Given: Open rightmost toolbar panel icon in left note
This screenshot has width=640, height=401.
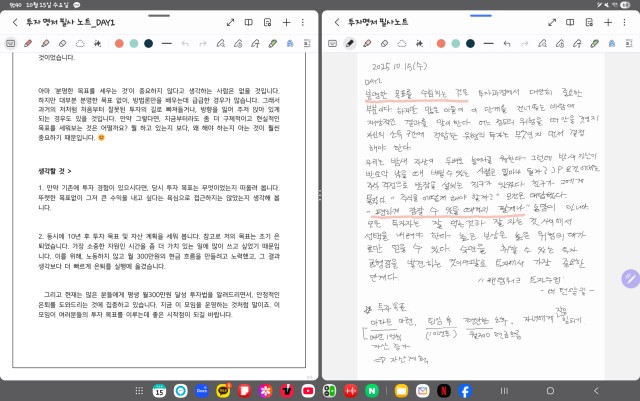Looking at the screenshot, I should pyautogui.click(x=307, y=43).
